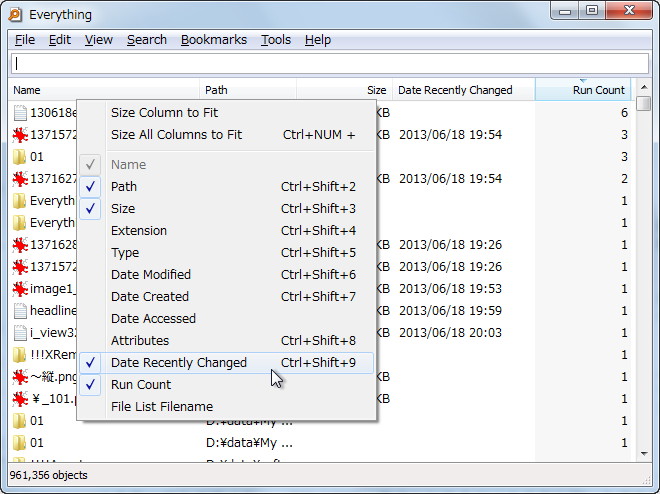
Task: Sort by the Size column header
Action: click(x=344, y=90)
